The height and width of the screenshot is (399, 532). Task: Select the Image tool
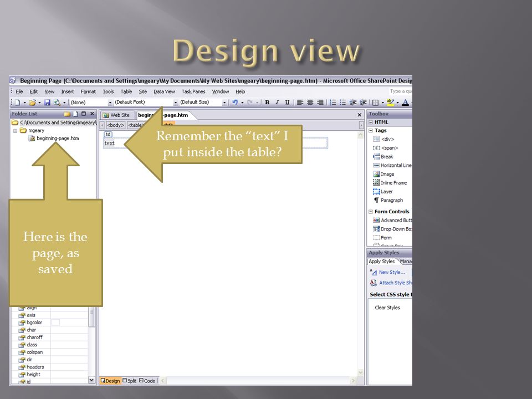[x=383, y=174]
